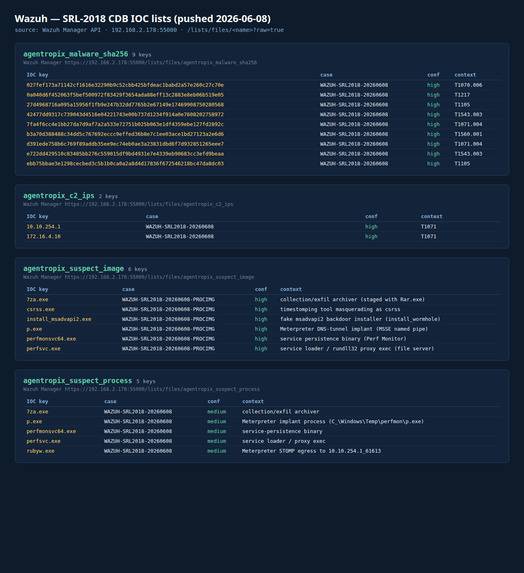Image resolution: width=524 pixels, height=573 pixels.
Task: Click 'service persistence binary (Perf Monitor)' context
Action: [x=343, y=339]
